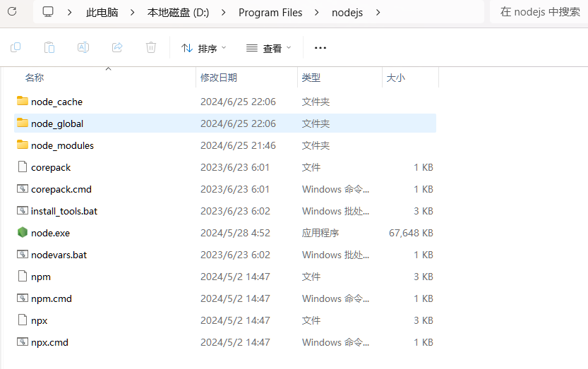Select the npm.cmd file name

point(52,298)
